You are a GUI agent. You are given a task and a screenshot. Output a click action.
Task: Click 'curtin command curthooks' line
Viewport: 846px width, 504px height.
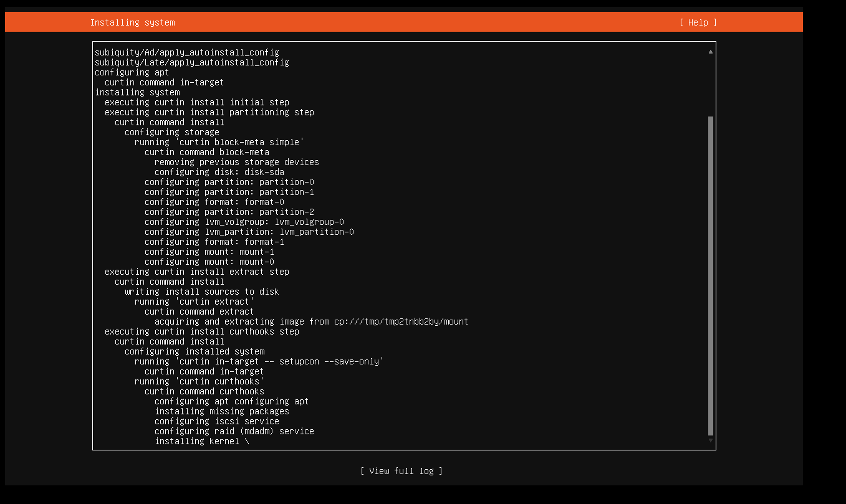[204, 391]
